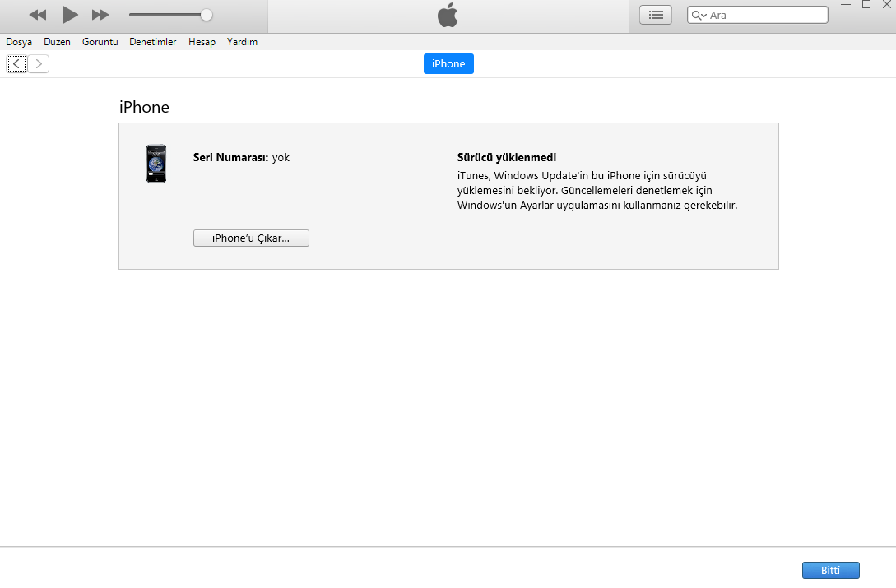Click the Apple logo in the header

coord(448,15)
